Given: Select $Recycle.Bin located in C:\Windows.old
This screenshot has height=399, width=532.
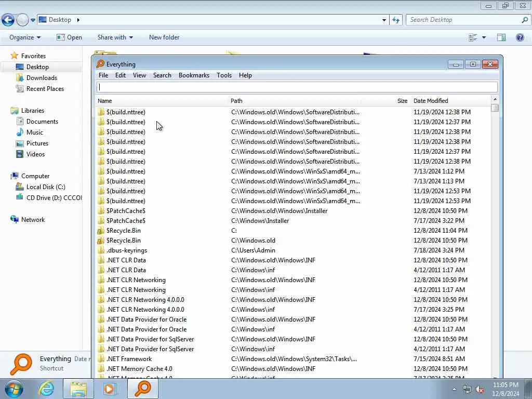Looking at the screenshot, I should (x=294, y=241).
